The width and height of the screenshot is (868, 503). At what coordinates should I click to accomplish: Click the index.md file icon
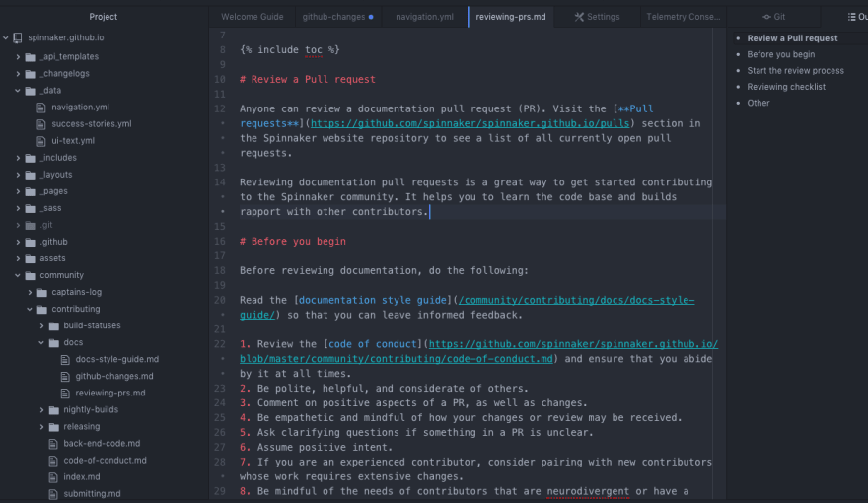[53, 477]
